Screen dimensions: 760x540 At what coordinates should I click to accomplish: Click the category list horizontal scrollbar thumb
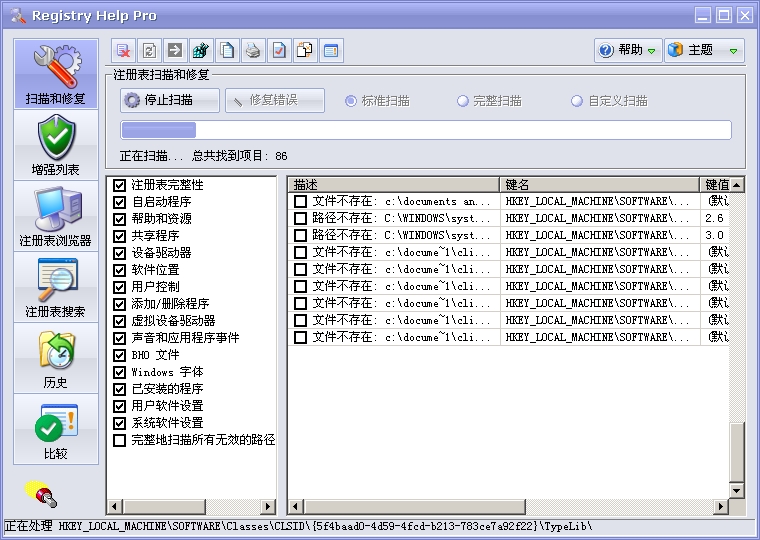point(164,507)
